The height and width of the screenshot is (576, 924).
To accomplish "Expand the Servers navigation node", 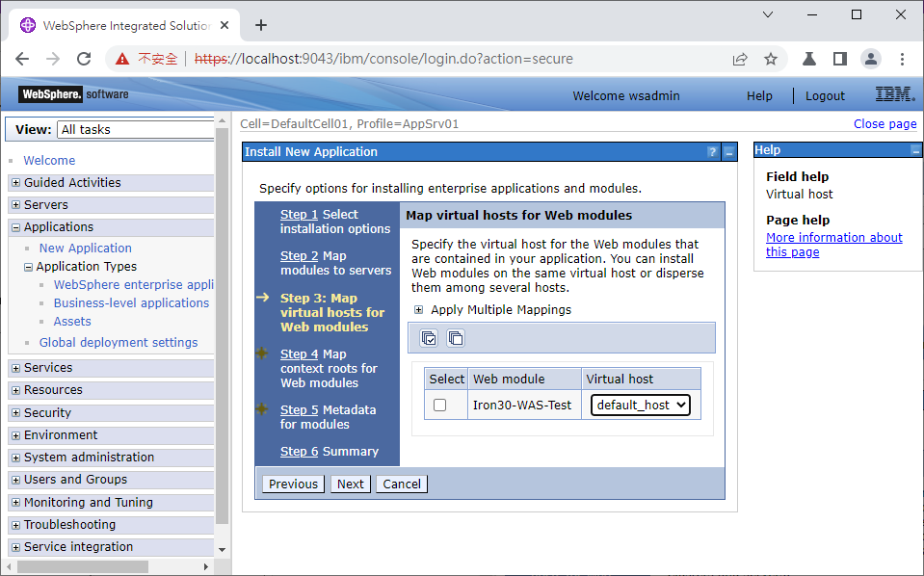I will [x=16, y=205].
